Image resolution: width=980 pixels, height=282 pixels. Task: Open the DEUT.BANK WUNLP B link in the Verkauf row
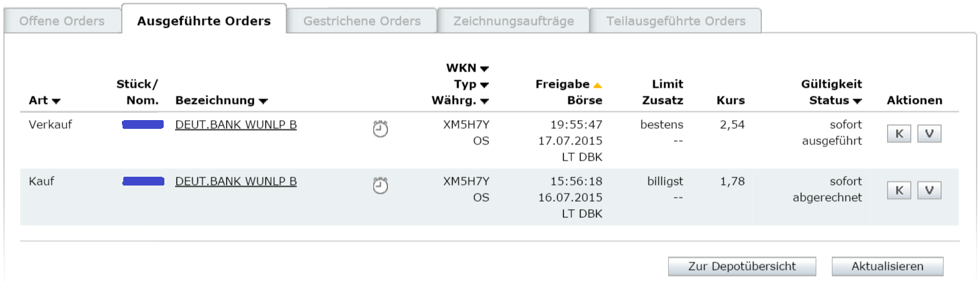(x=236, y=125)
